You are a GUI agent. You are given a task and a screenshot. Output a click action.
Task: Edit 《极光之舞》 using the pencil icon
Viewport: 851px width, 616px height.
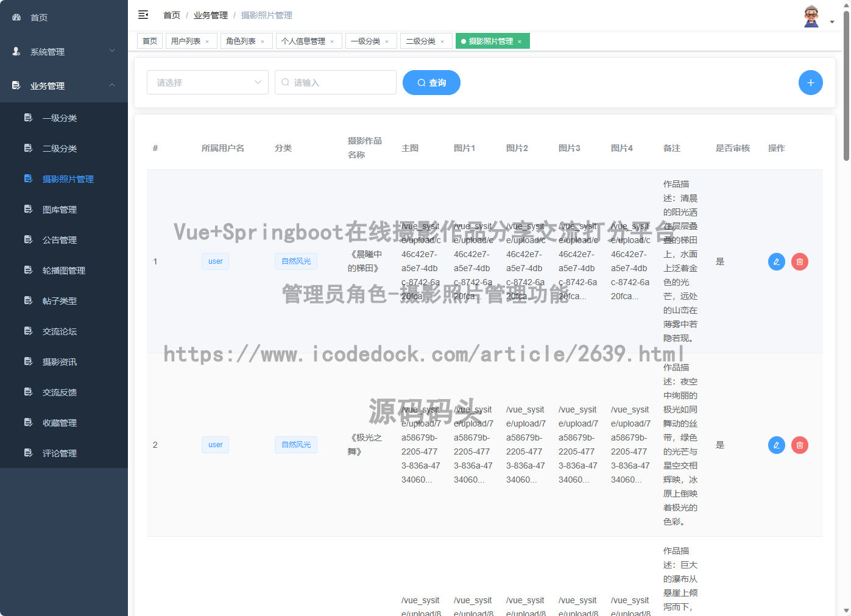(x=776, y=445)
